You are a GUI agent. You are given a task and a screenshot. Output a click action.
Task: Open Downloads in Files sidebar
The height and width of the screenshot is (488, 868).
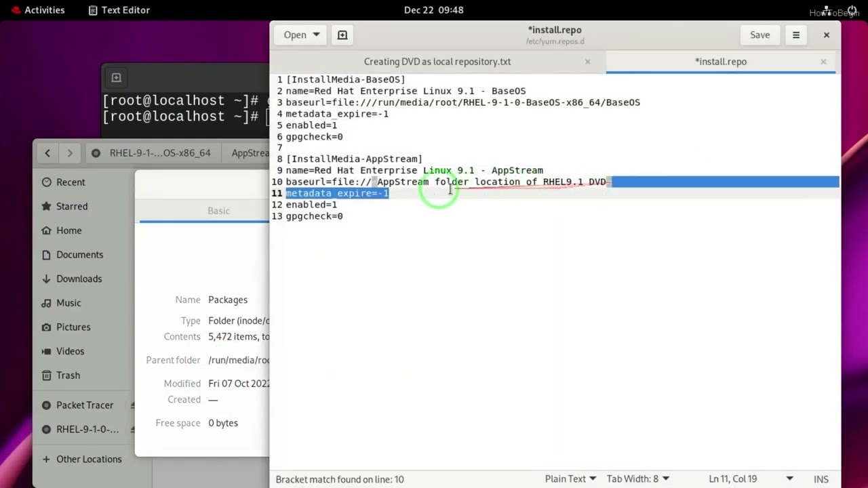pos(79,279)
